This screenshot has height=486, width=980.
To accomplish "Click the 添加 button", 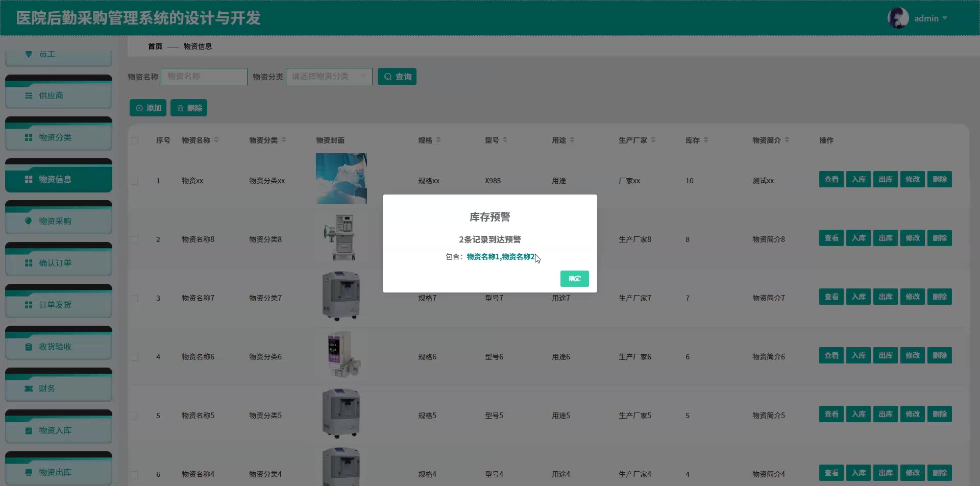I will (148, 108).
